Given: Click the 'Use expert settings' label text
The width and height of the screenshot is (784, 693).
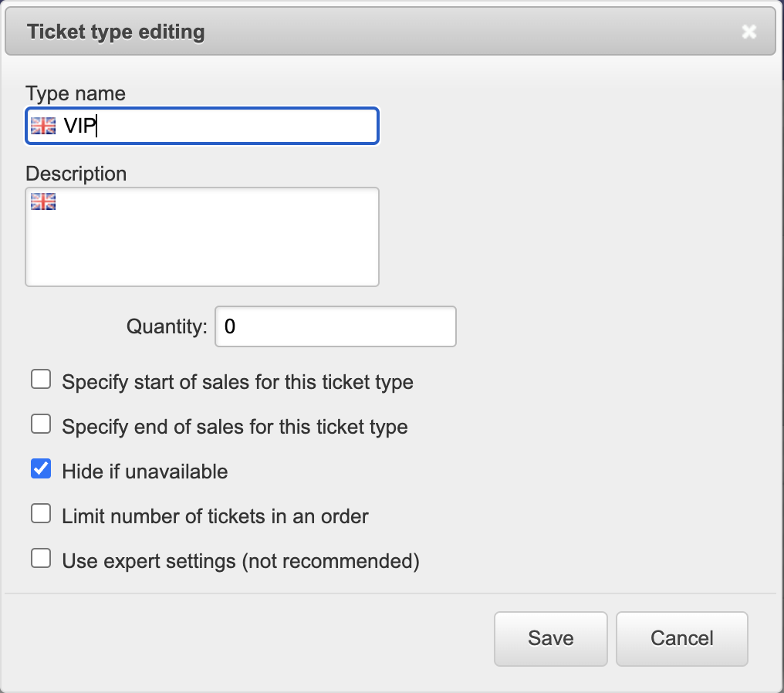Looking at the screenshot, I should pyautogui.click(x=241, y=561).
